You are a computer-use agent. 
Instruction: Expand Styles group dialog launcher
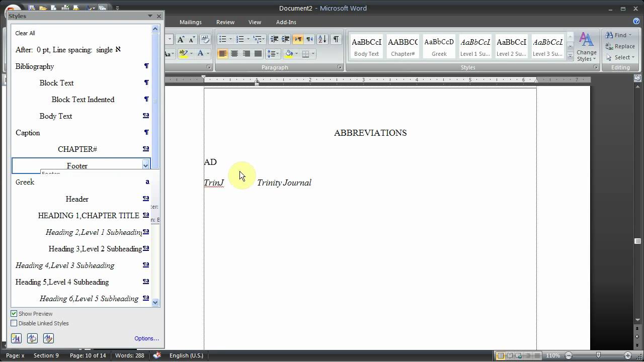[596, 67]
